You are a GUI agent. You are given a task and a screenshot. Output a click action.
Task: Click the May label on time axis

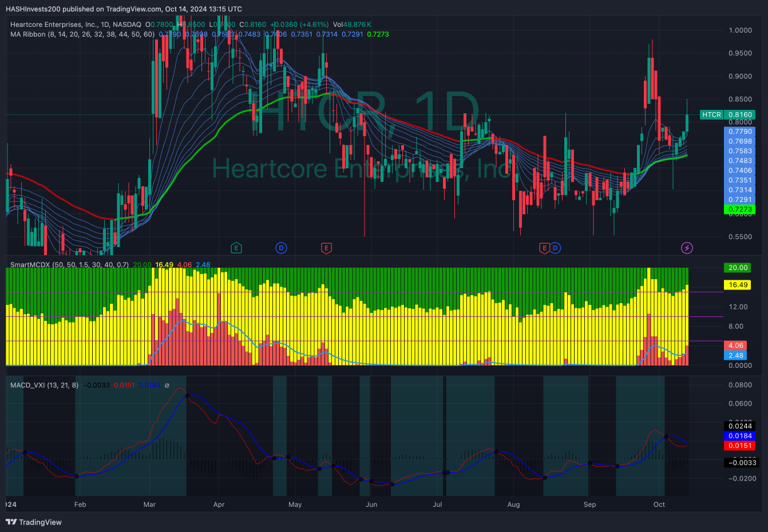295,505
